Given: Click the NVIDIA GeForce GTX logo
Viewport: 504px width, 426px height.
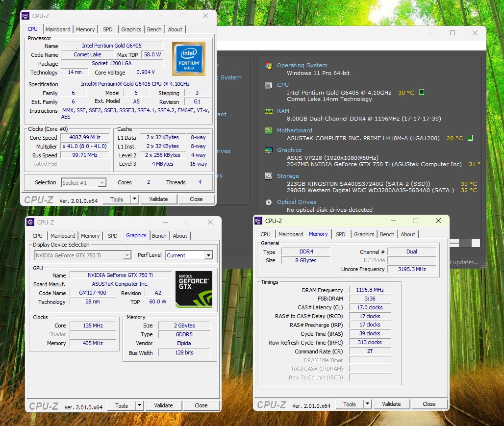Looking at the screenshot, I should [194, 289].
